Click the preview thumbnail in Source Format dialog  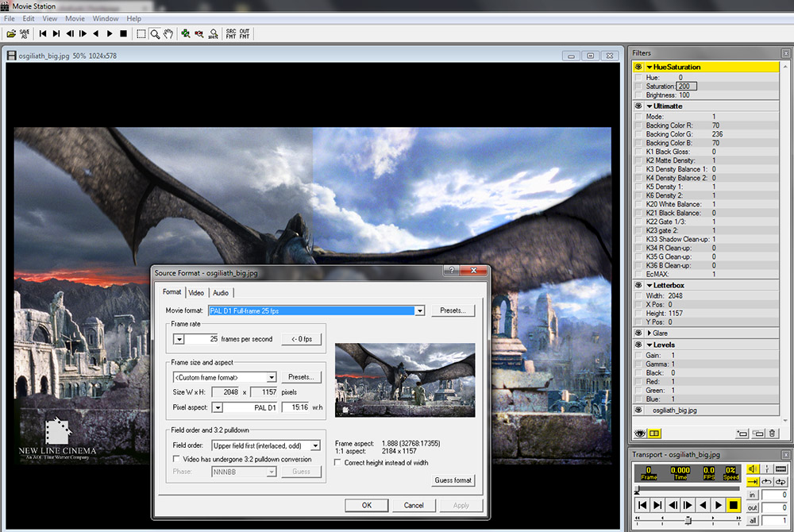405,380
